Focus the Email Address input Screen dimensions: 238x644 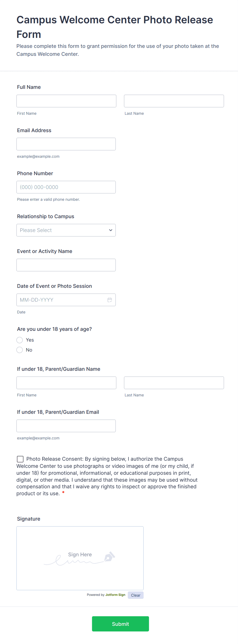point(66,144)
